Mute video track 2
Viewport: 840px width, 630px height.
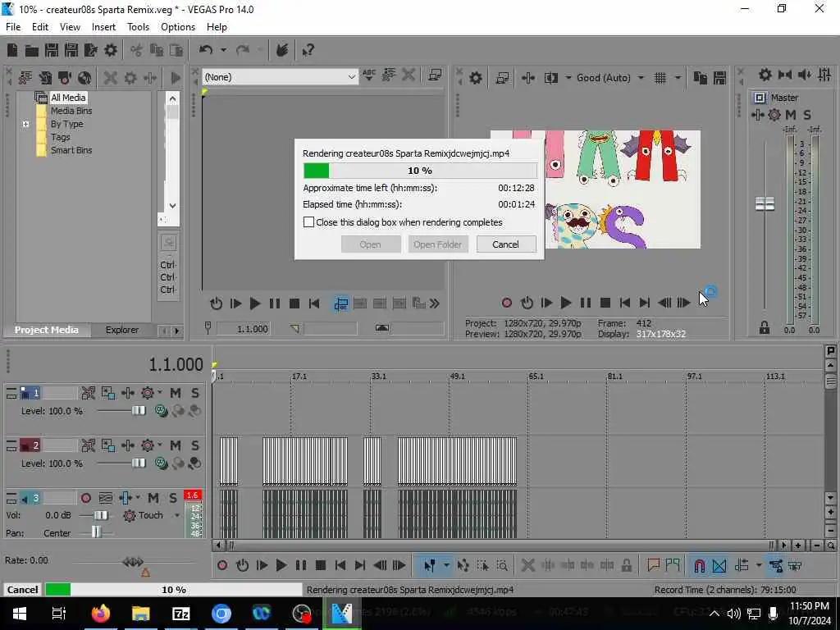pos(176,445)
